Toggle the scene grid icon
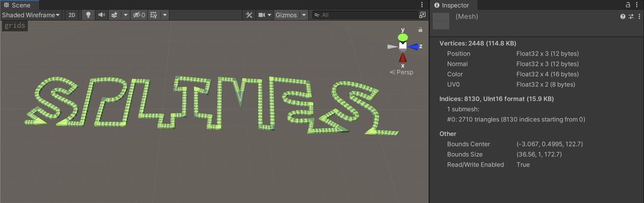Screen dimensions: 644x203 click(x=154, y=15)
